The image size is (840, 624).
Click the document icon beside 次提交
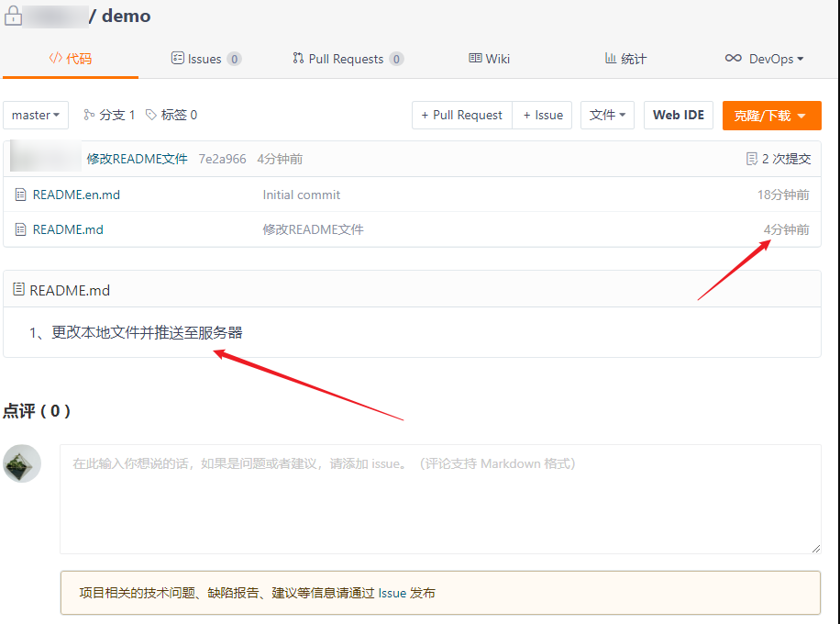tap(752, 159)
